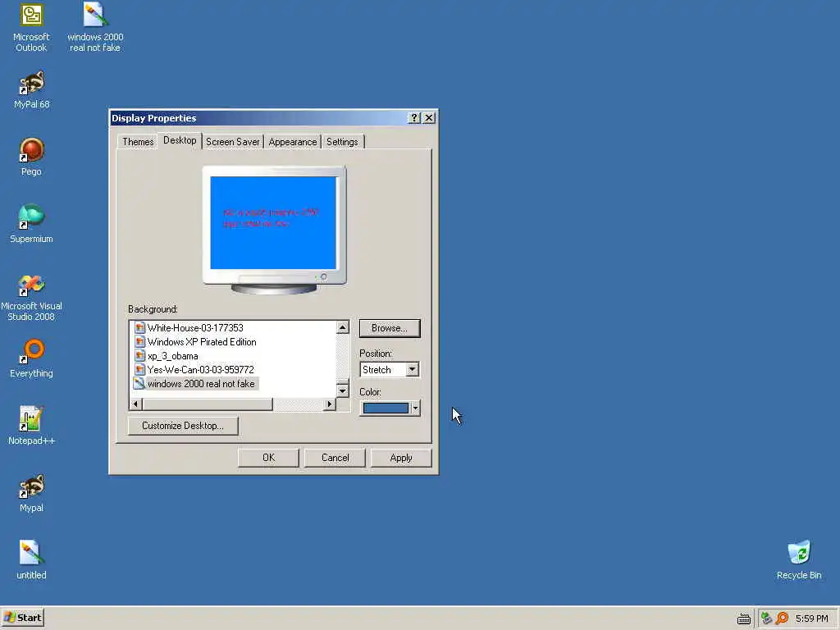Click background list scroll down arrow

click(x=342, y=390)
